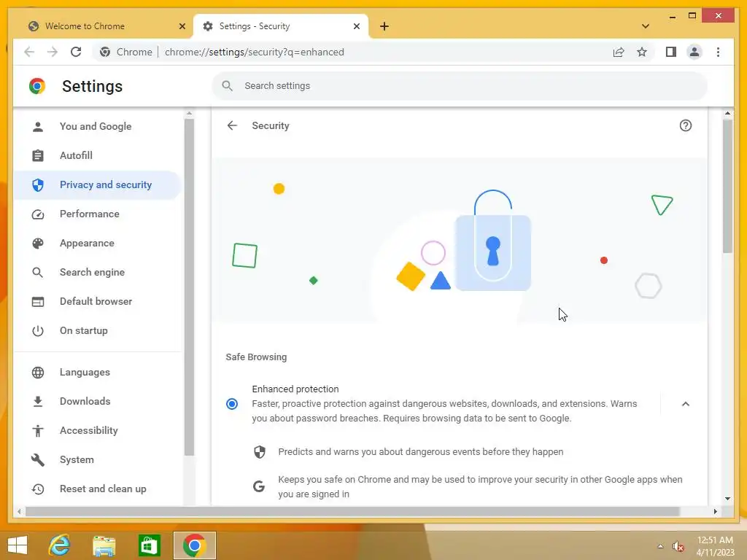Bookmark this page with the star icon
Screen dimensions: 747x560
pos(642,52)
